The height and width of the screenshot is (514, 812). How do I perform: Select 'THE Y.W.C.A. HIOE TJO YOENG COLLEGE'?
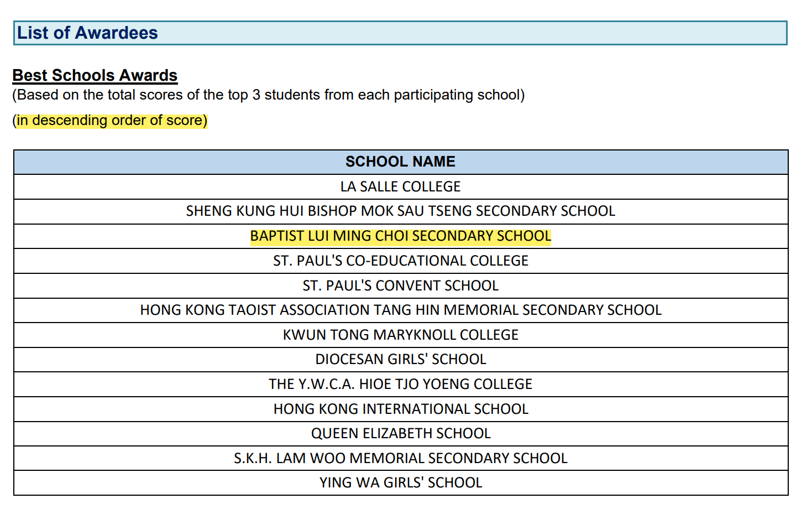[401, 384]
